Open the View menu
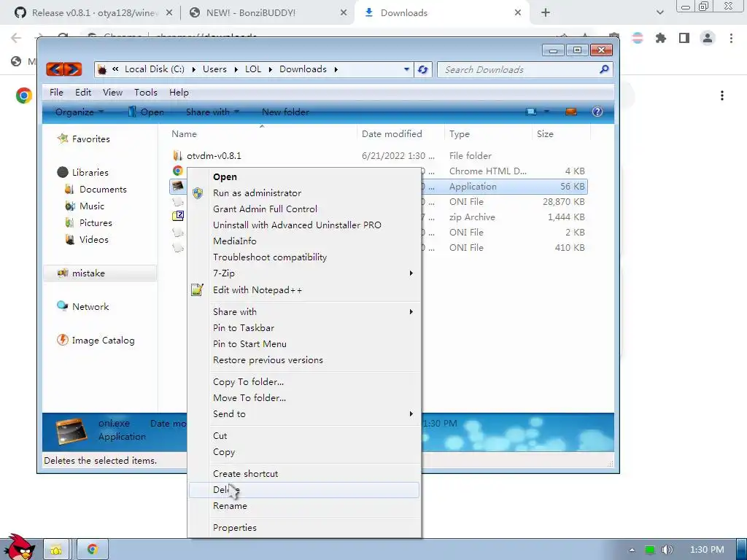This screenshot has width=747, height=560. click(x=112, y=93)
